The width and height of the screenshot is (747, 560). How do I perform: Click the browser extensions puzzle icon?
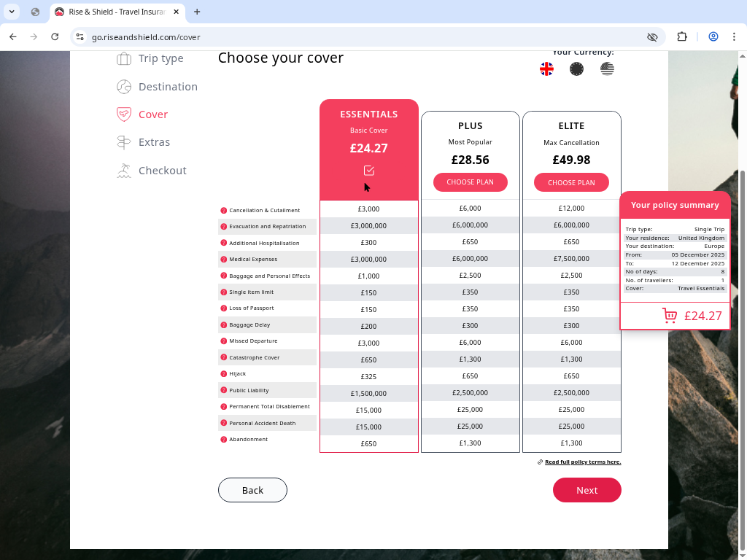point(682,36)
